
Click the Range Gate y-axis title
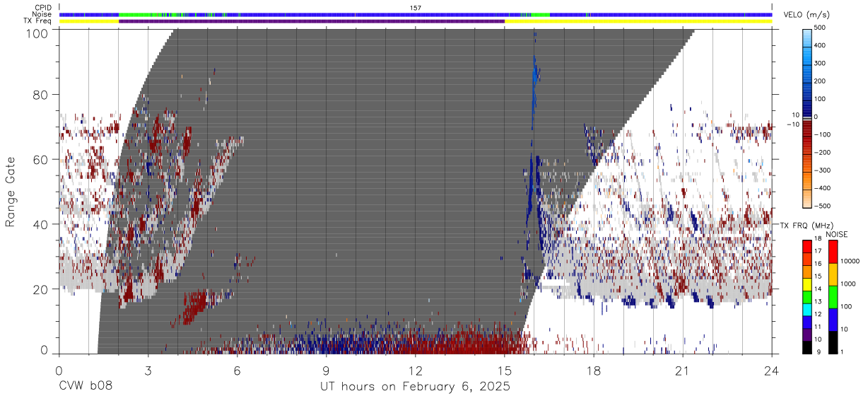pyautogui.click(x=11, y=192)
